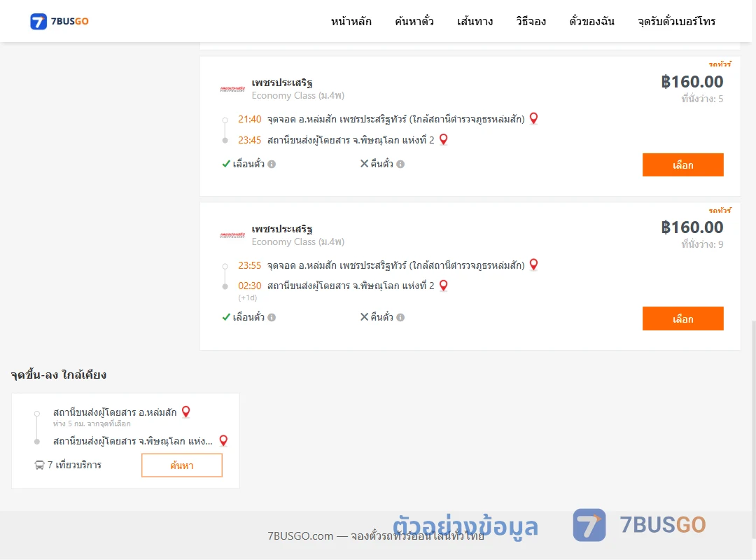
Task: Show map pin for 23:45 arrival station
Action: pos(444,140)
